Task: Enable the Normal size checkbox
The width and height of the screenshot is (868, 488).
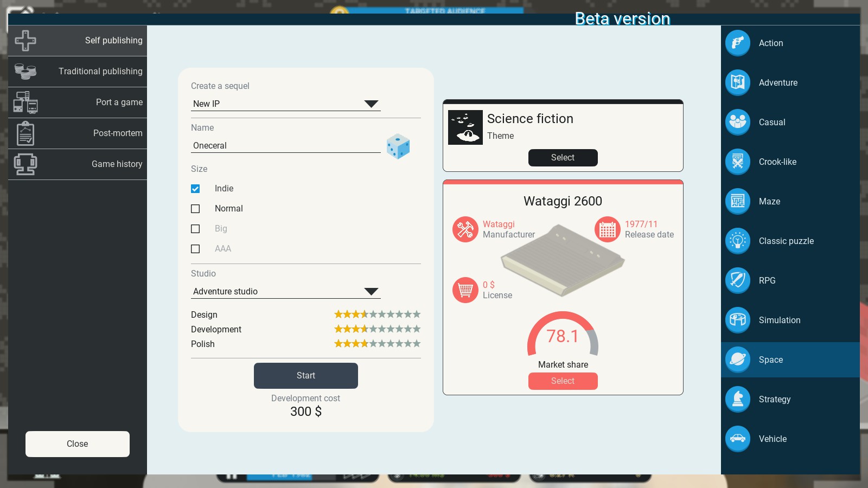Action: coord(195,209)
